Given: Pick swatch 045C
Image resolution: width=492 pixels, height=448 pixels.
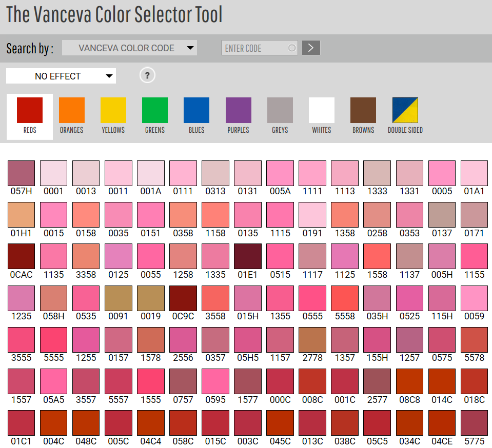Looking at the screenshot, I should [280, 422].
